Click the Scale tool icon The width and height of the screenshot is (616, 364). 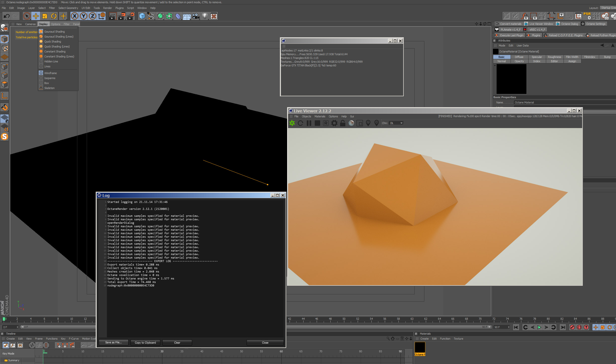(x=45, y=16)
